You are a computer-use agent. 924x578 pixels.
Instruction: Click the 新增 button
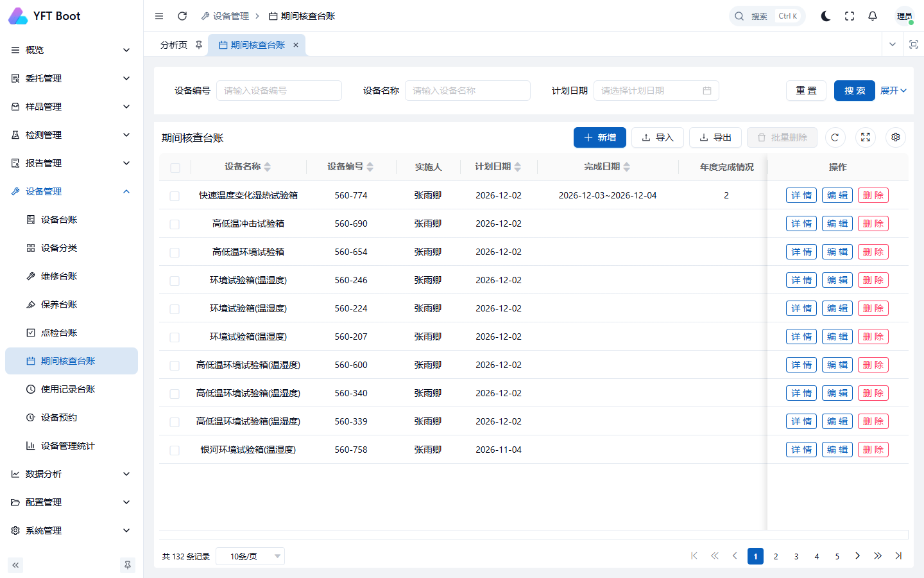[x=600, y=137]
